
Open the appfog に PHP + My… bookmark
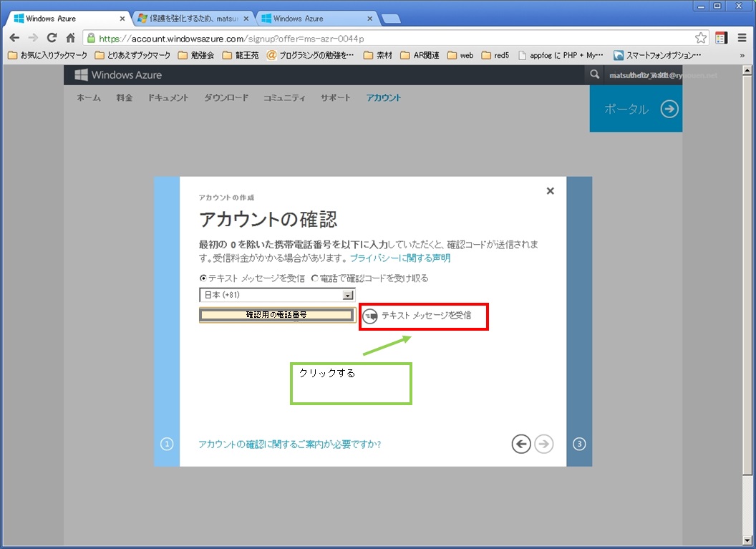(x=561, y=55)
